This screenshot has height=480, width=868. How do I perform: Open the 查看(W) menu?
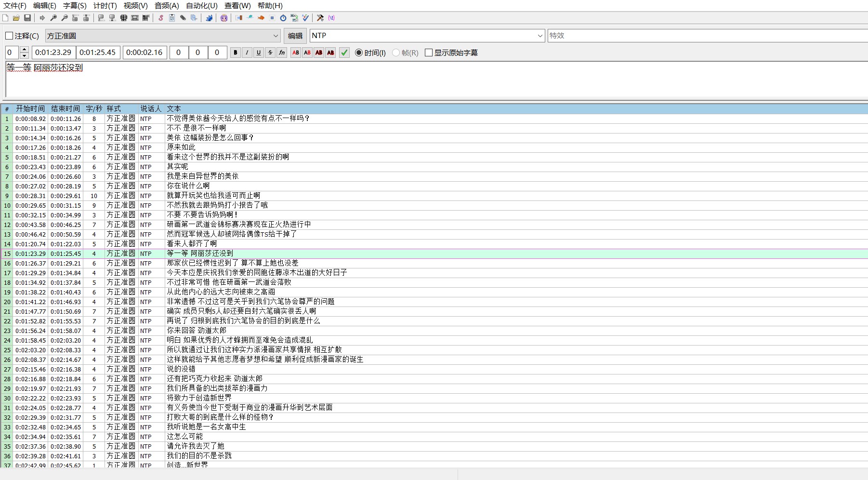pos(237,6)
